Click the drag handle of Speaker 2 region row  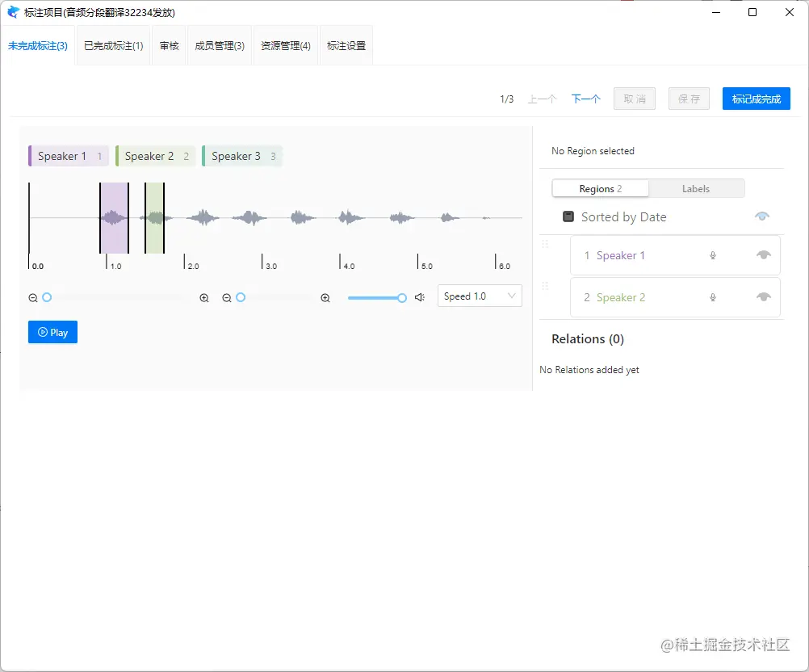(x=545, y=286)
